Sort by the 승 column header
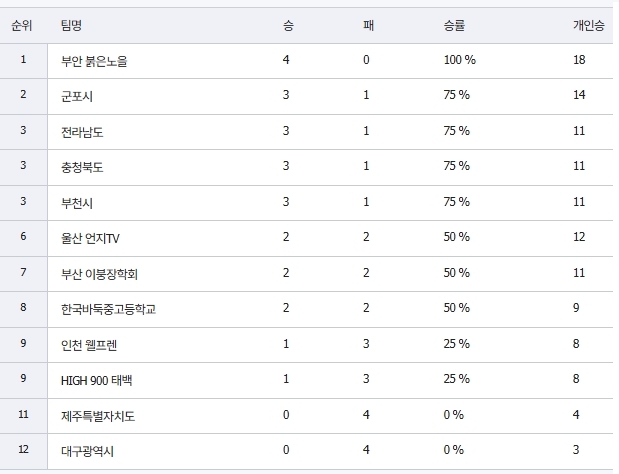This screenshot has height=474, width=619. 288,26
